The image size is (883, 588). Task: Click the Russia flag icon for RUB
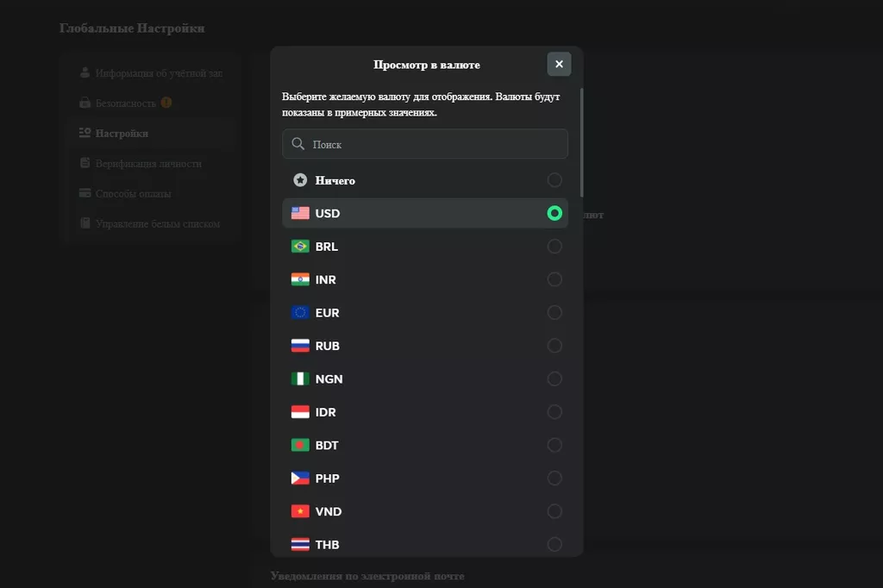[300, 346]
